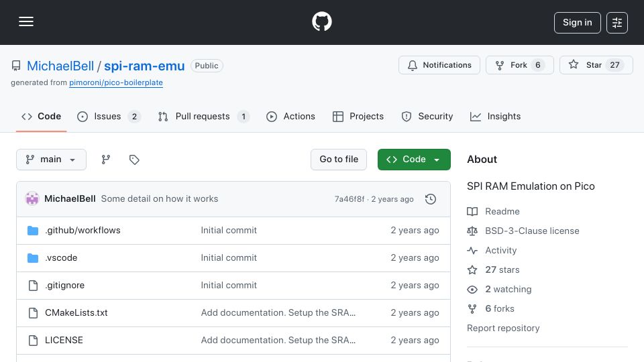Open the .github/workflows folder
The width and height of the screenshot is (644, 362).
[x=83, y=230]
